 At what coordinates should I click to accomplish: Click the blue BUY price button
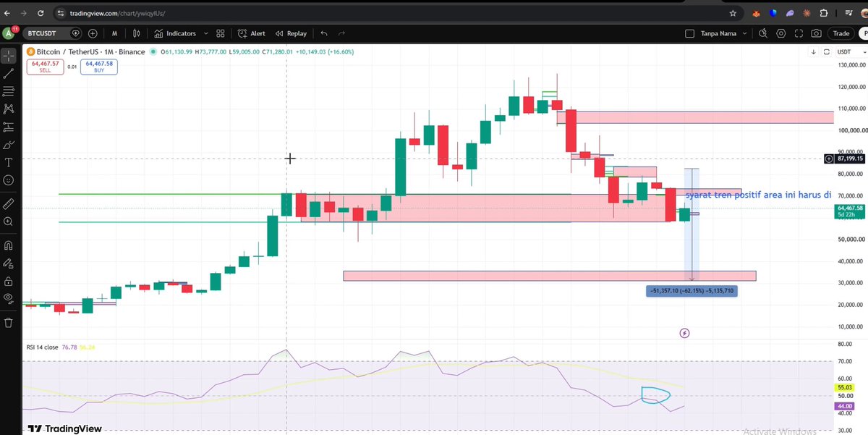(98, 67)
